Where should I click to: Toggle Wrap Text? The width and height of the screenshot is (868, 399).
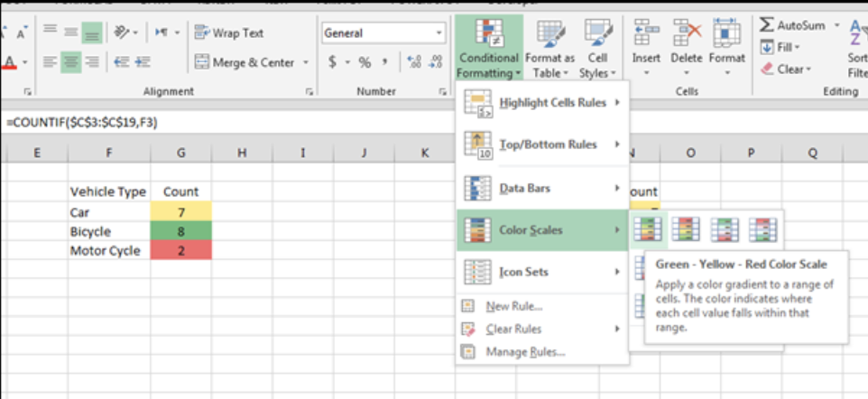(x=228, y=32)
